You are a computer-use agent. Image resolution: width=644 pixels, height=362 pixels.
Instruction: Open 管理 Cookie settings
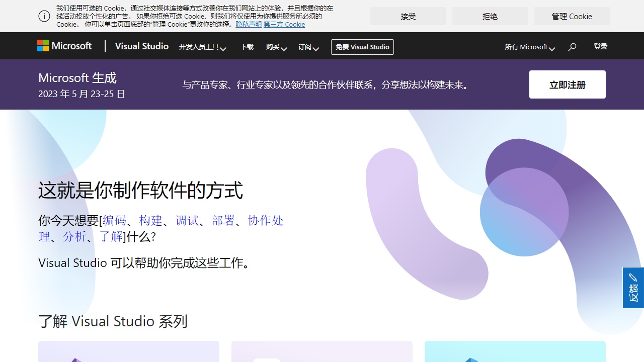point(572,16)
